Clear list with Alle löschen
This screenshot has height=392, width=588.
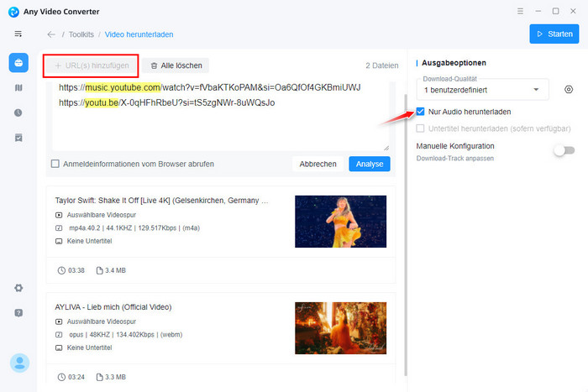click(x=176, y=65)
